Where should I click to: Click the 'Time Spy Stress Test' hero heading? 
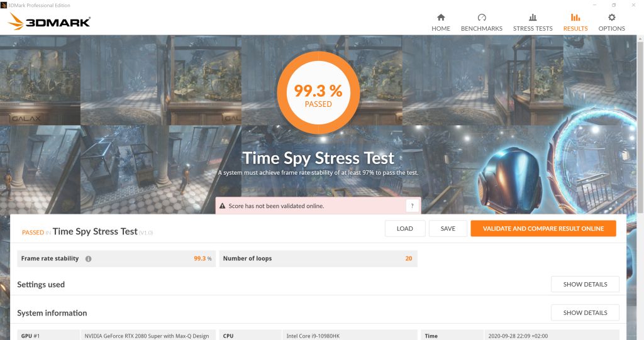pos(318,158)
